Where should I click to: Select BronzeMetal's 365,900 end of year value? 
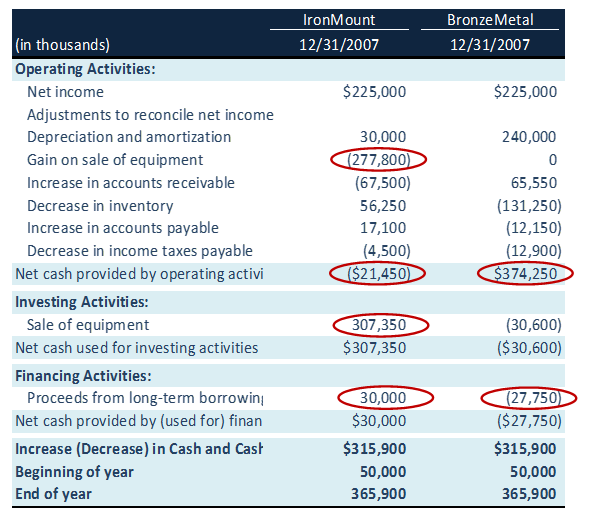pos(529,494)
